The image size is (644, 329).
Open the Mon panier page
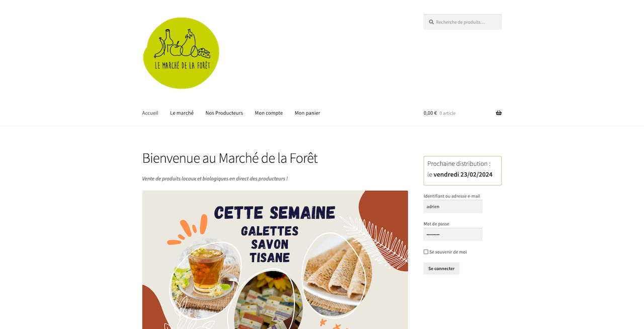pos(307,113)
